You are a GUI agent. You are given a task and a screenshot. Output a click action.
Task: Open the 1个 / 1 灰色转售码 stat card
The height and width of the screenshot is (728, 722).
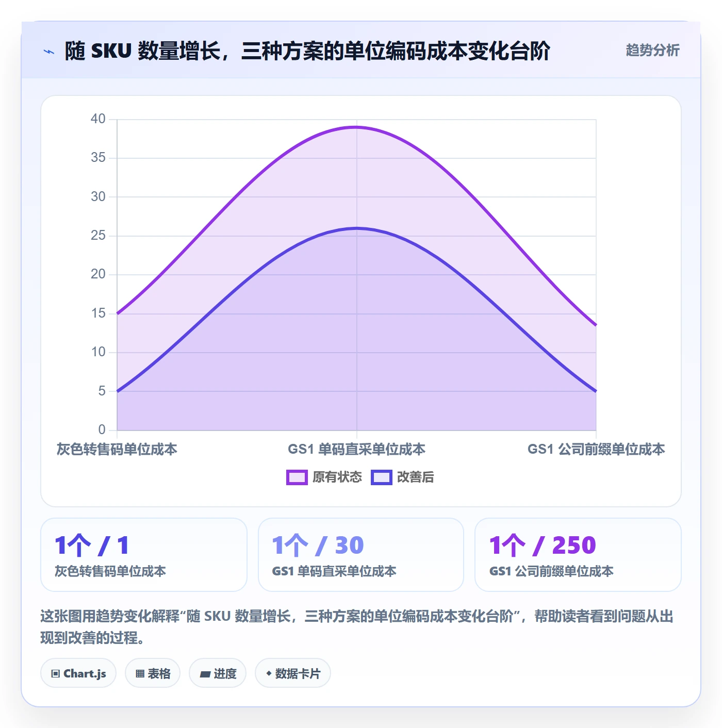click(x=144, y=555)
